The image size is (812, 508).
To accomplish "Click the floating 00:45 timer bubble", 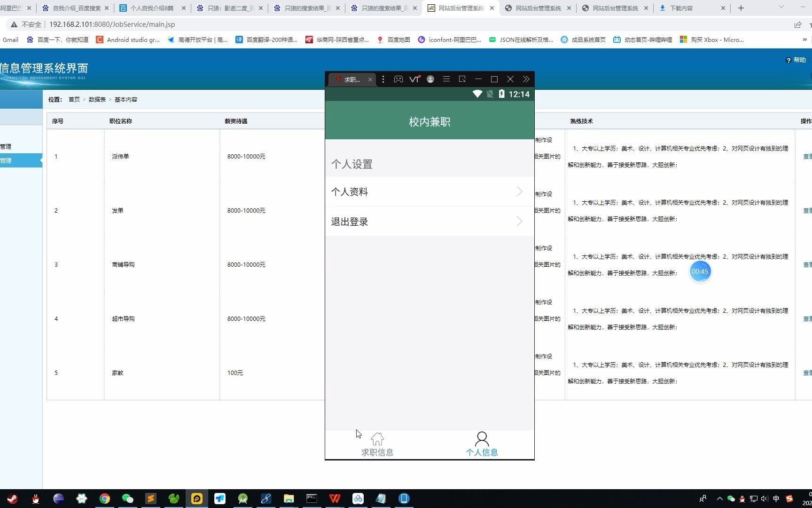I will click(700, 271).
